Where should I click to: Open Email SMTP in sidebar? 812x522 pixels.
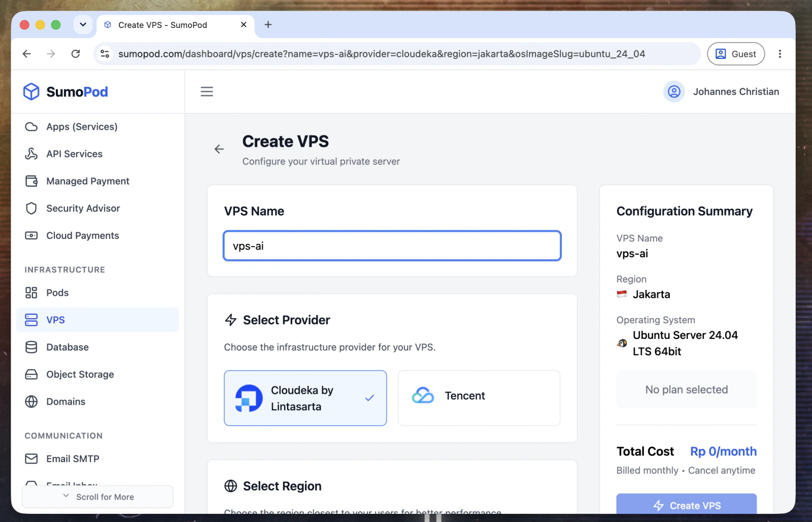(x=97, y=459)
